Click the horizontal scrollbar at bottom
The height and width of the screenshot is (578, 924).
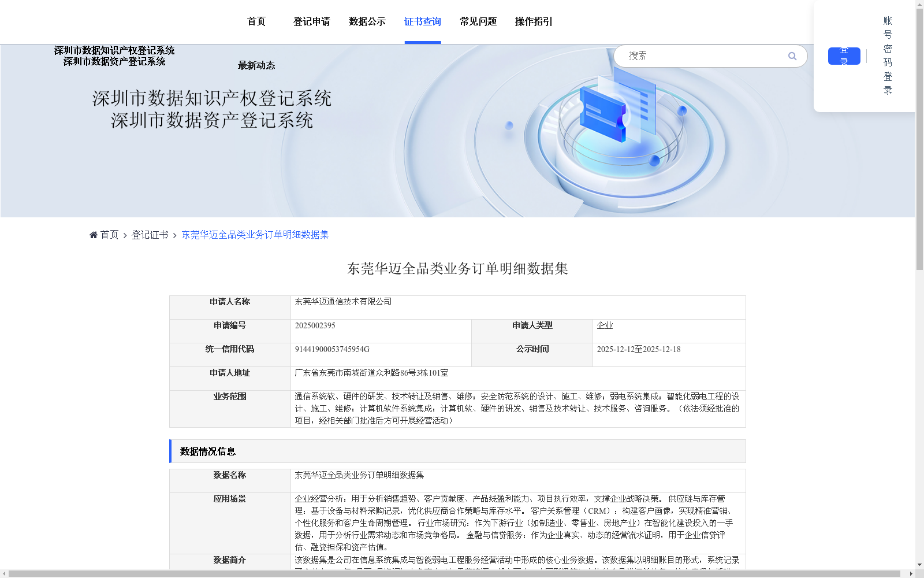tap(454, 573)
